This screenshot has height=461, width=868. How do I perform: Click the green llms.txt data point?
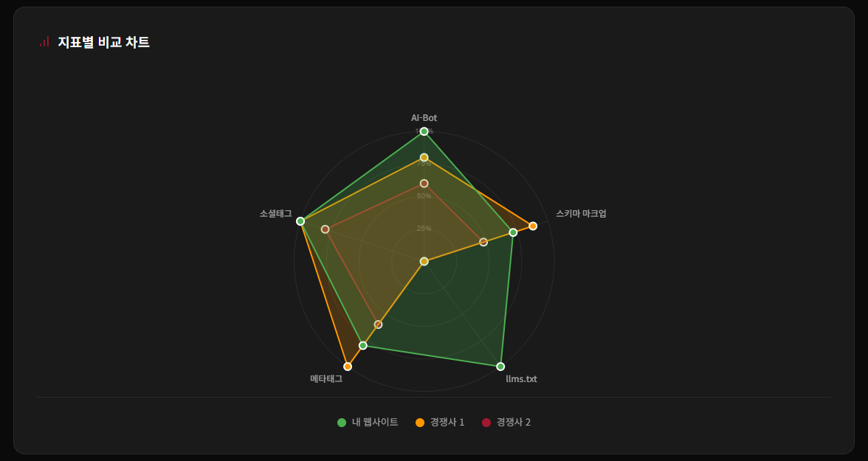tap(500, 367)
